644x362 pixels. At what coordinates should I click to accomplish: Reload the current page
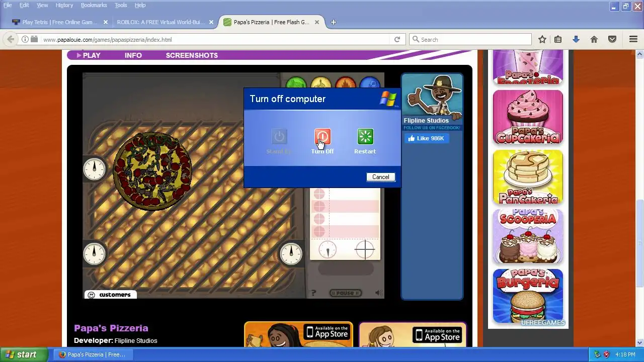pos(397,39)
